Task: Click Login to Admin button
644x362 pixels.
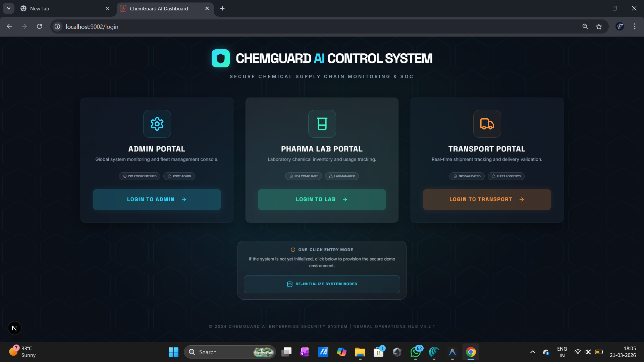Action: click(x=157, y=199)
